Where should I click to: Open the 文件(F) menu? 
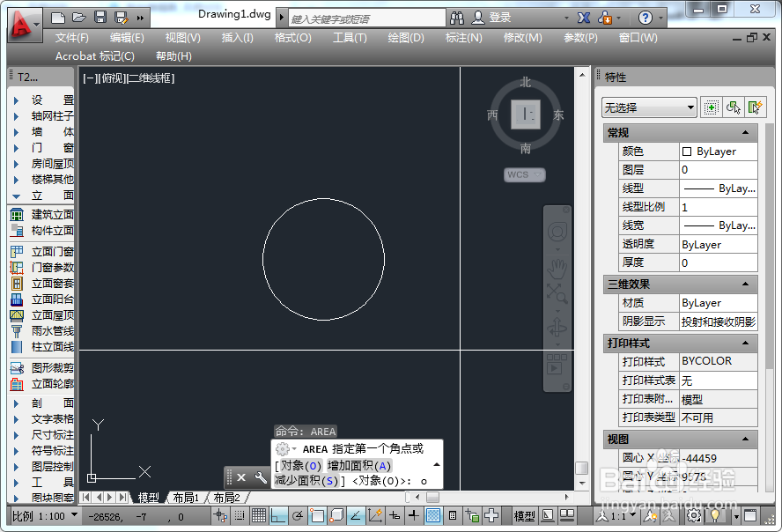(x=72, y=38)
